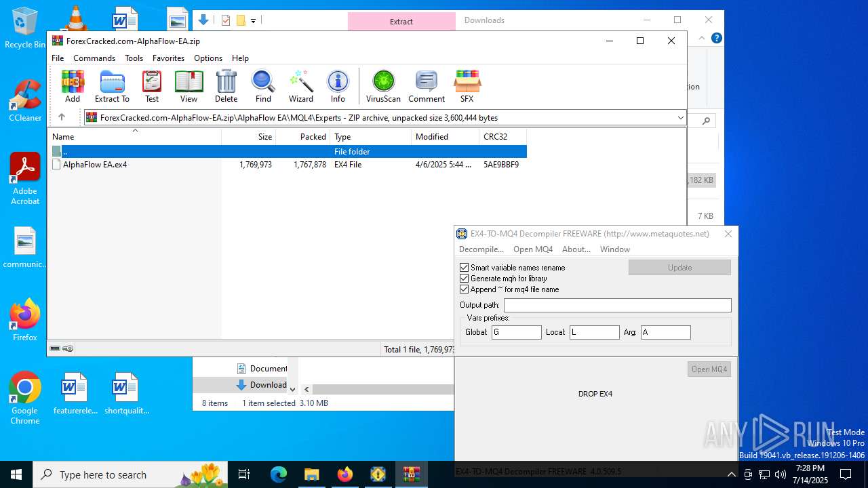
Task: Select AlphaFlow EA.ex4 file row
Action: [288, 165]
